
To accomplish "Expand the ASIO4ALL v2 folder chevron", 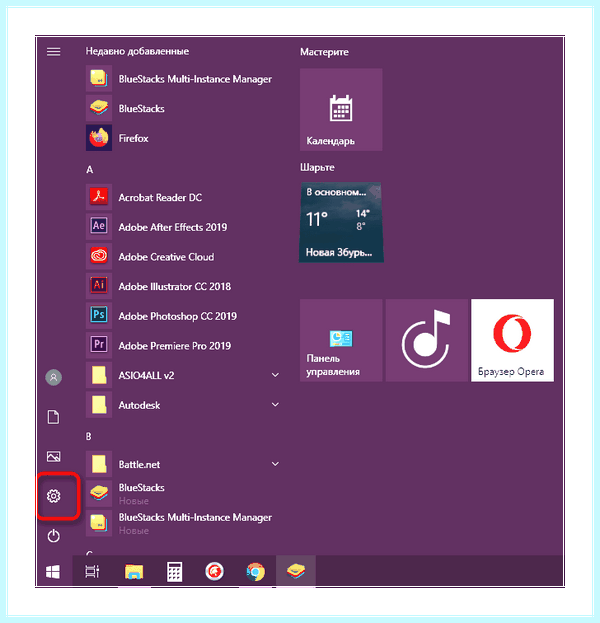I will click(275, 375).
